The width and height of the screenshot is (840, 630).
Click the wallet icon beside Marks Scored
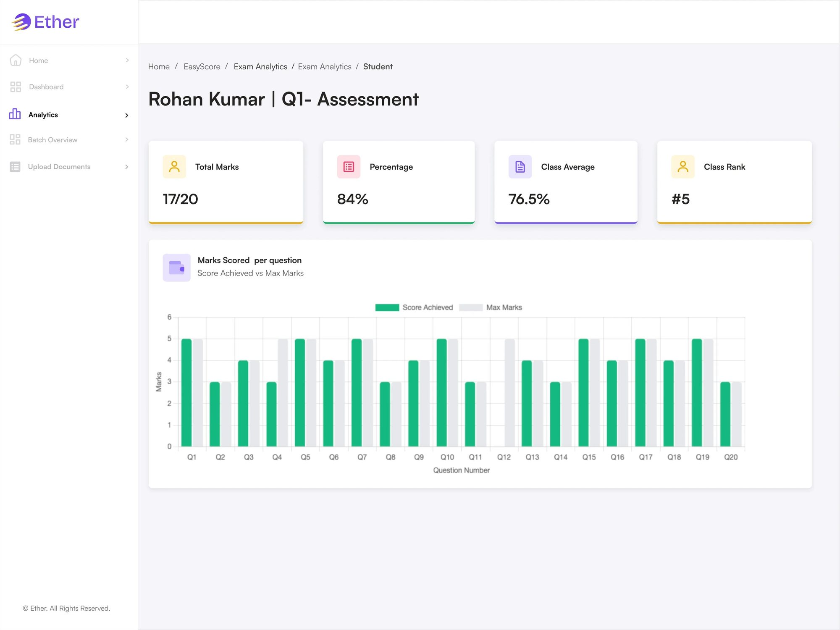[176, 268]
